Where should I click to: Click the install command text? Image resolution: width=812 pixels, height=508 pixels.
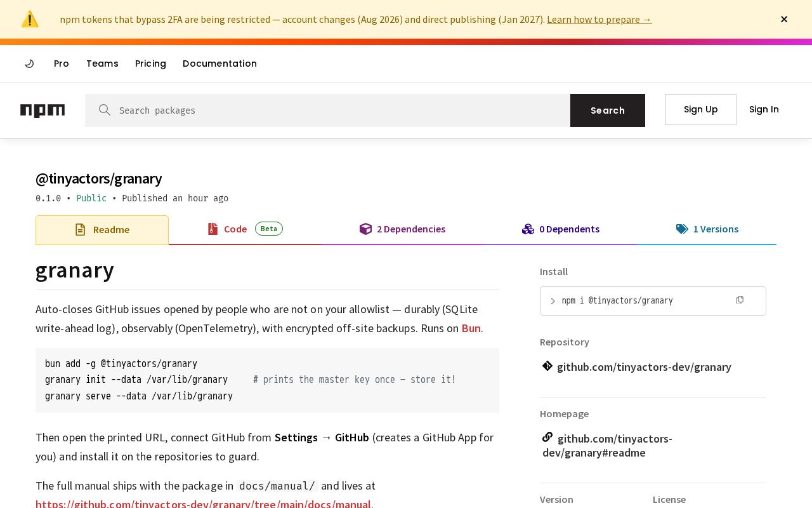tap(617, 300)
